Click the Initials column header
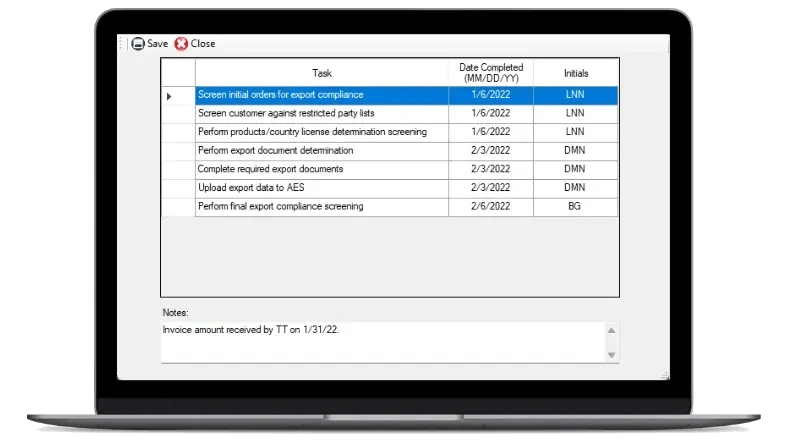Screen dimensions: 800x446 576,73
